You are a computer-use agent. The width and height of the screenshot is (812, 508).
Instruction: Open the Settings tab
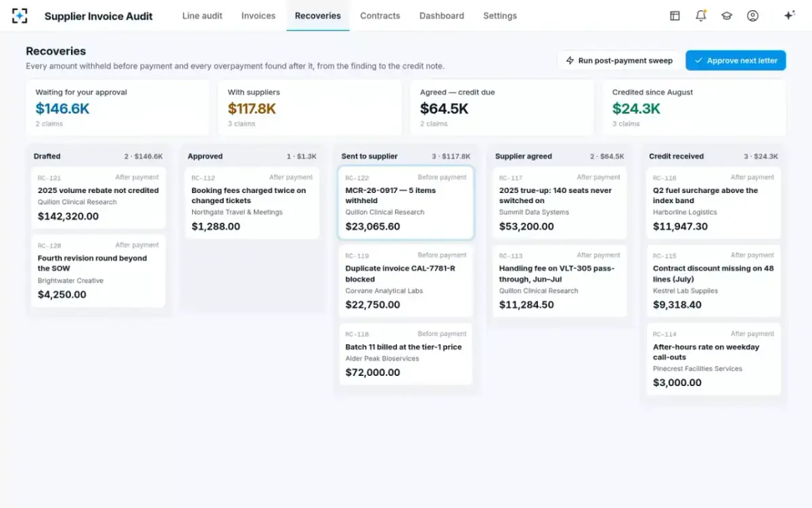500,16
